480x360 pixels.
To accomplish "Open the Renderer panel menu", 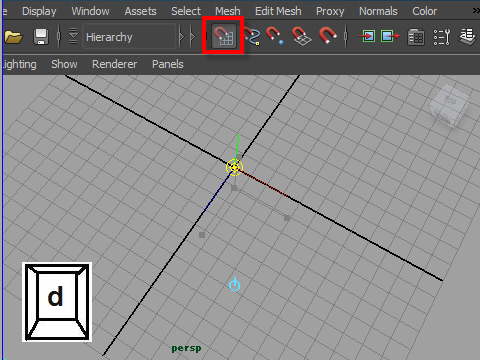I will click(114, 64).
